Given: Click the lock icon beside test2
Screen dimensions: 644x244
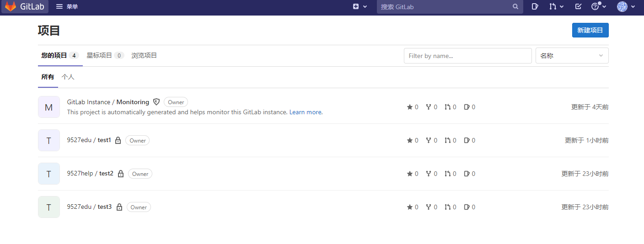Looking at the screenshot, I should (x=121, y=174).
